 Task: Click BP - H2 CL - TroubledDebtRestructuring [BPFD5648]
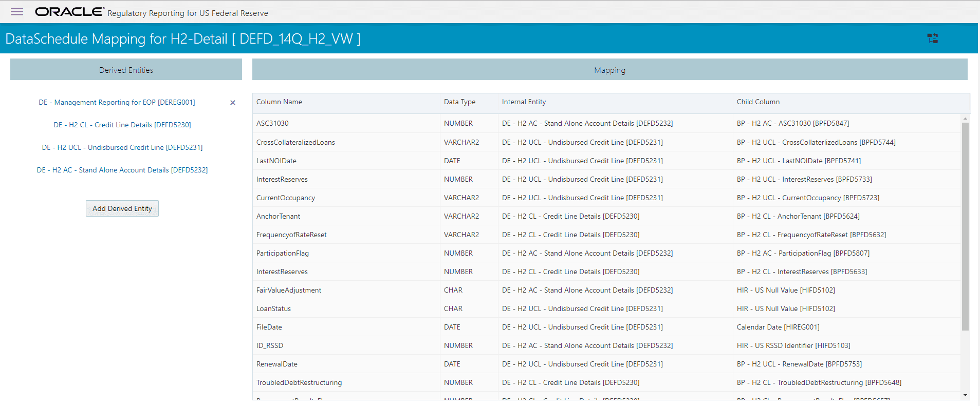click(x=819, y=382)
